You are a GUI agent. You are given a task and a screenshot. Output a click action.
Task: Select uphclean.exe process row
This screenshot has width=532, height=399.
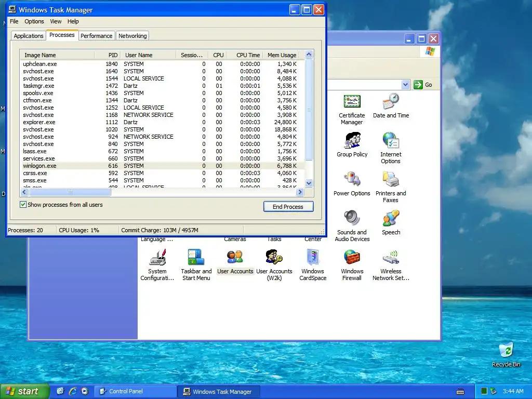[x=162, y=64]
